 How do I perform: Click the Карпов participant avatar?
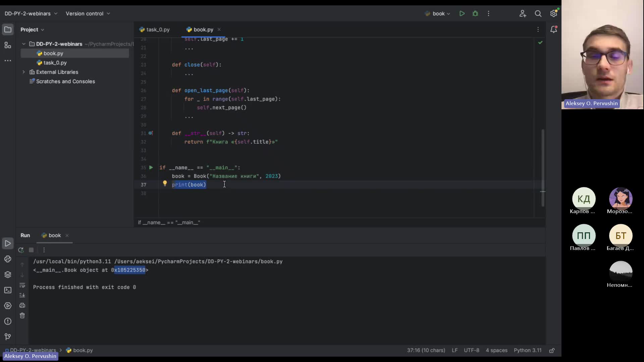point(584,199)
